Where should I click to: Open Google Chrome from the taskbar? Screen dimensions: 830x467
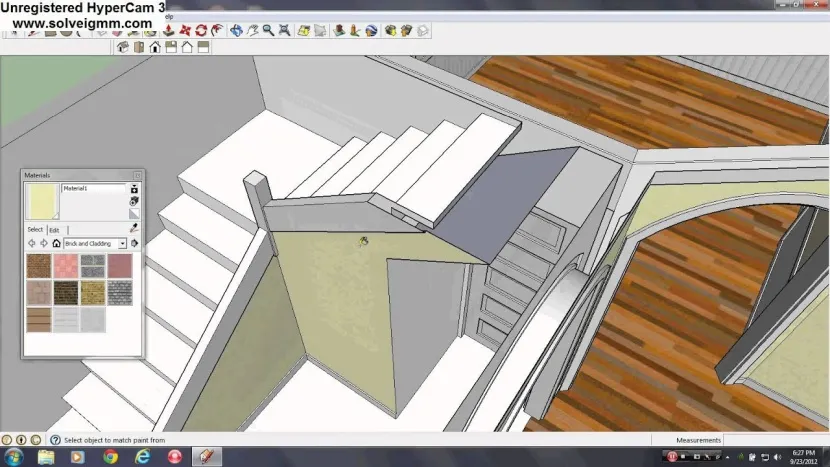(110, 457)
